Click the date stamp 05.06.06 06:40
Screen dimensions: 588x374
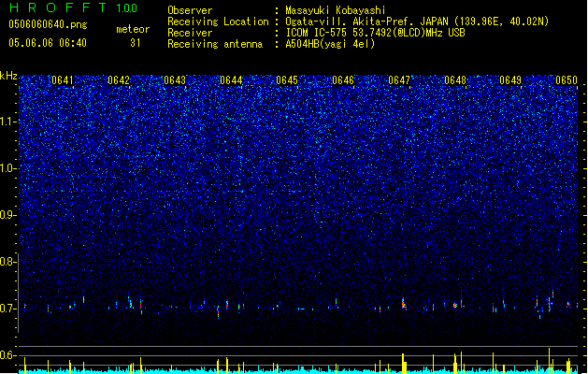[48, 43]
